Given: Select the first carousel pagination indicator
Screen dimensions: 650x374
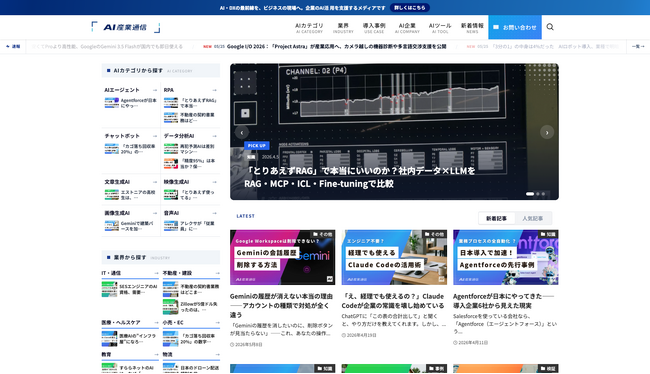Looking at the screenshot, I should click(x=530, y=194).
